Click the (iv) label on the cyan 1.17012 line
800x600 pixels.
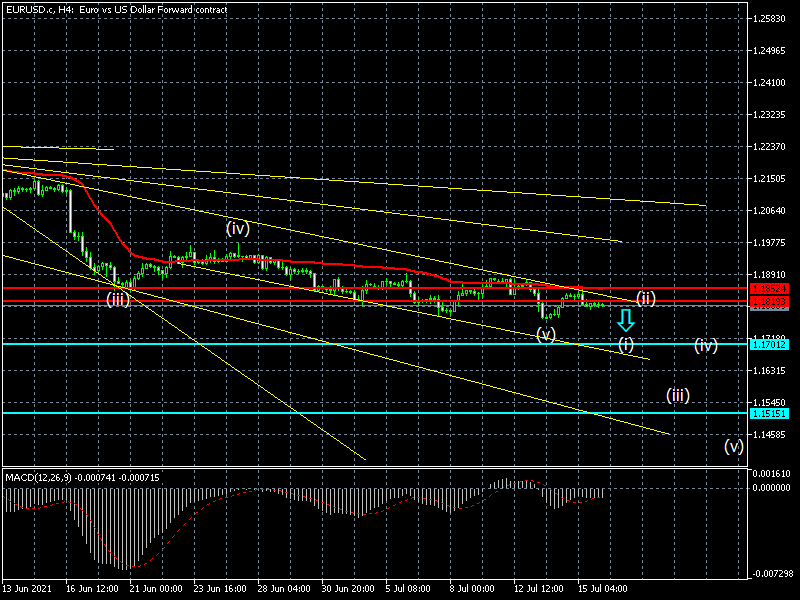point(706,346)
